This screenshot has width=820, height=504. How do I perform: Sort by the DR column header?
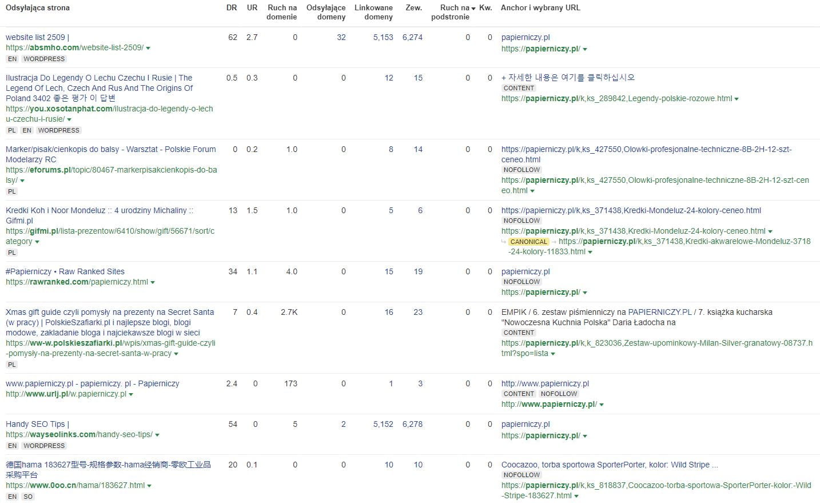click(x=232, y=8)
